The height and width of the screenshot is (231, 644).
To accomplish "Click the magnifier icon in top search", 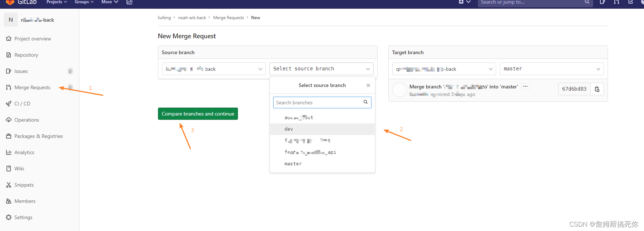I will tap(587, 2).
